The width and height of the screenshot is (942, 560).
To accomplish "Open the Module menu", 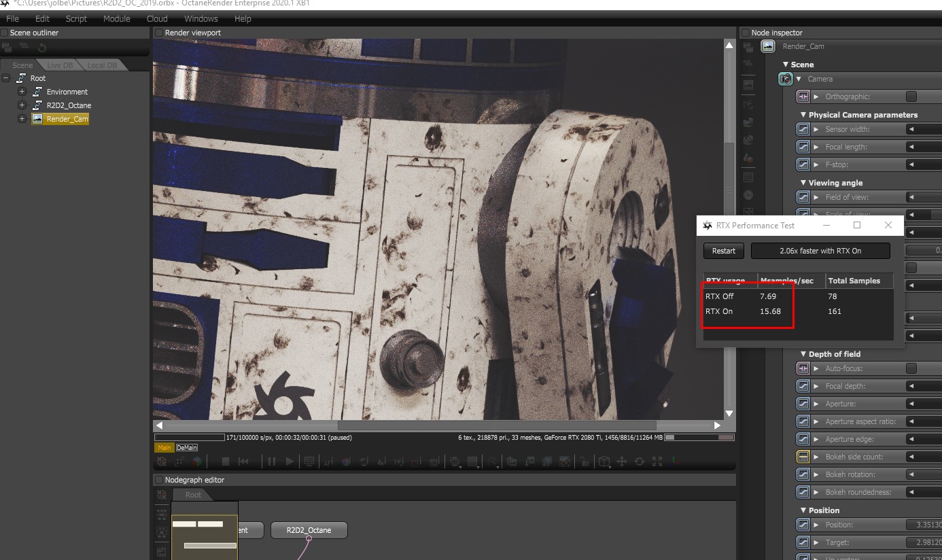I will (117, 18).
